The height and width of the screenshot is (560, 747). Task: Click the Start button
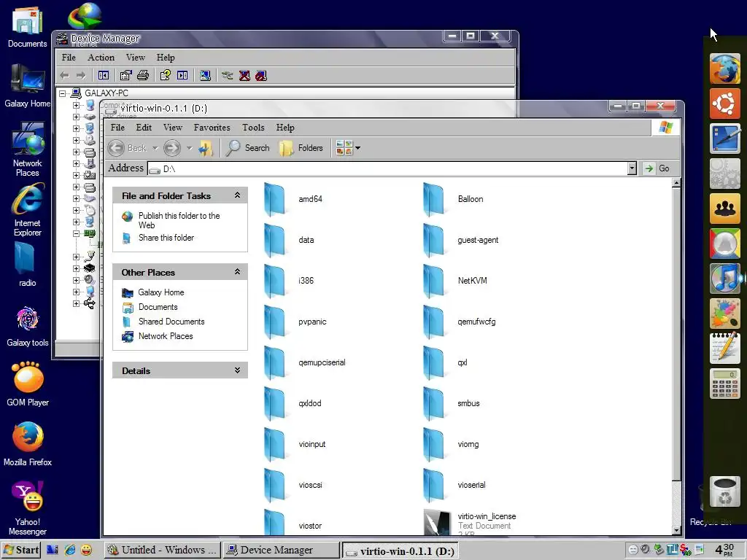(x=21, y=550)
